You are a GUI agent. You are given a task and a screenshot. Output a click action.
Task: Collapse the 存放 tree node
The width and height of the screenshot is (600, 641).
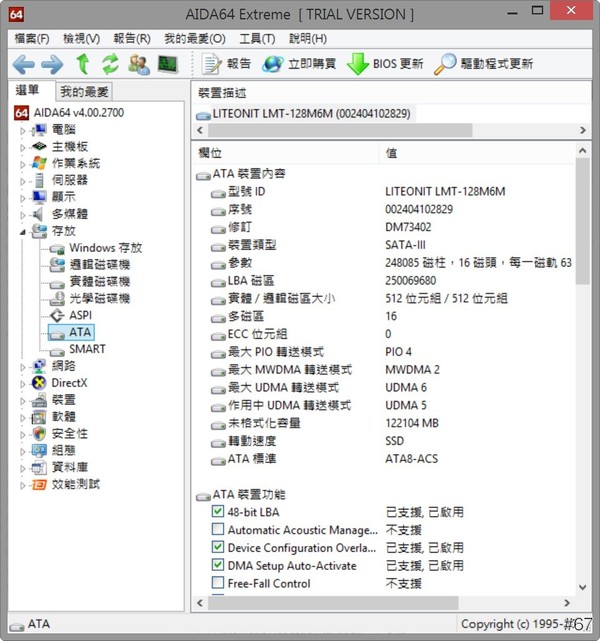[22, 232]
